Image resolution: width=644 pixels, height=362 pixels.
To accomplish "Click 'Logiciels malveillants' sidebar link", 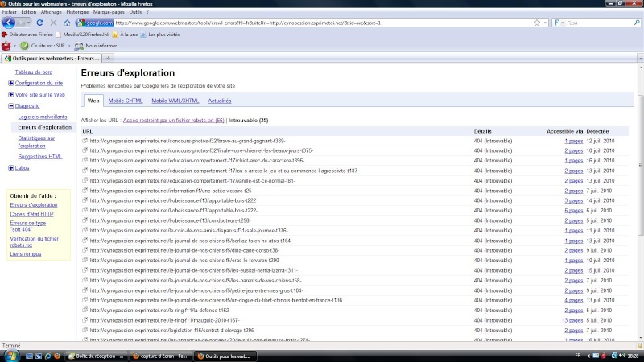I will click(43, 117).
